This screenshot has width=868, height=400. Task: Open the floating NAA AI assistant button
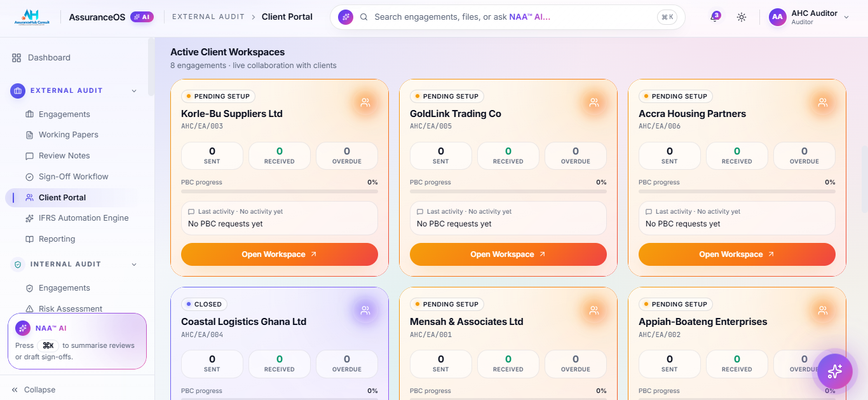pyautogui.click(x=835, y=371)
